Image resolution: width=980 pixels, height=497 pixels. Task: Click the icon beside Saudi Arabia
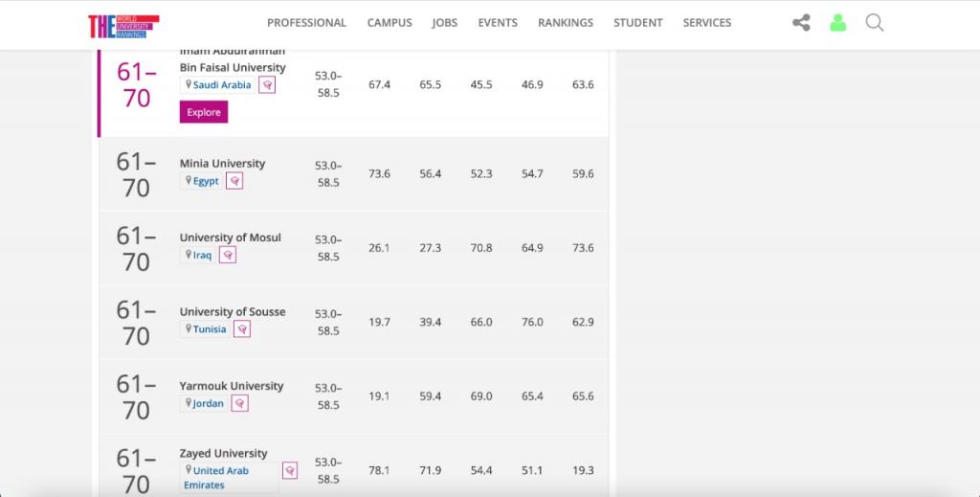(x=268, y=85)
